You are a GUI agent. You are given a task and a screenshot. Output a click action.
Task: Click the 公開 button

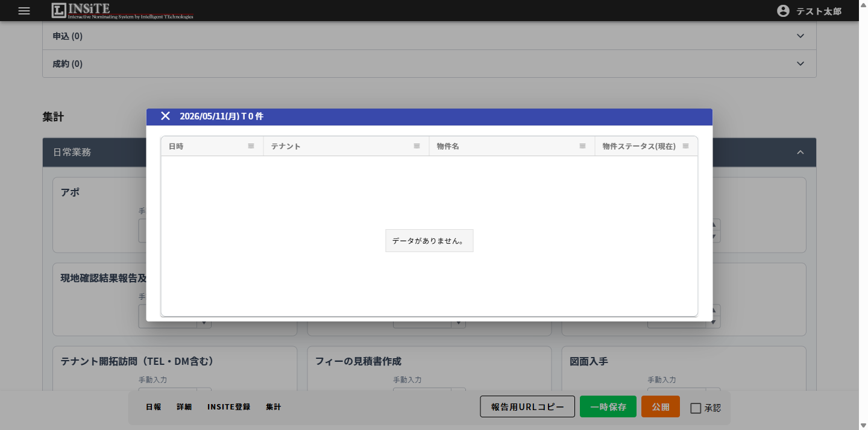[x=661, y=407]
